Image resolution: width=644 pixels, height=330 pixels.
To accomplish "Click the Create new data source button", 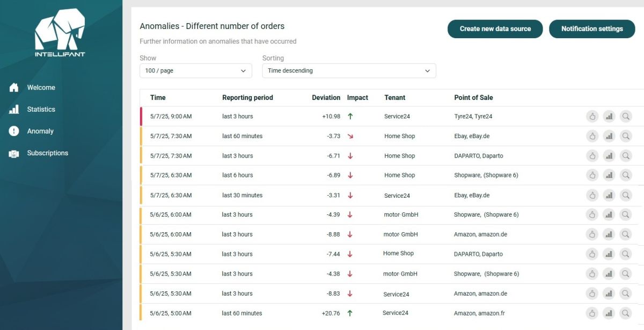I will 495,29.
